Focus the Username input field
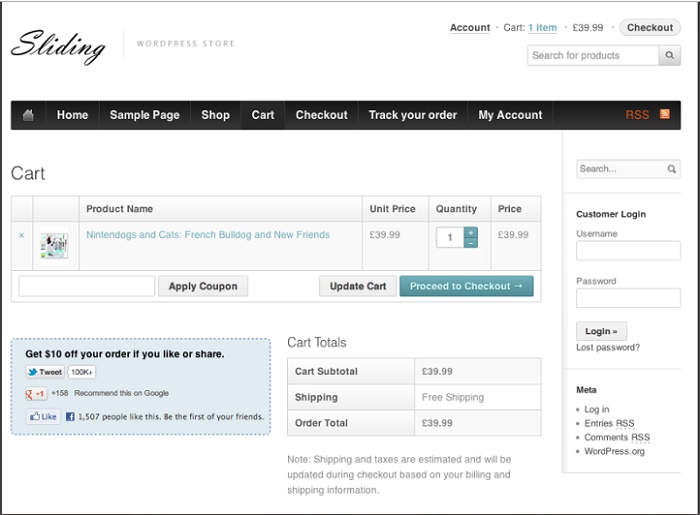Viewport: 700px width, 515px height. click(628, 251)
